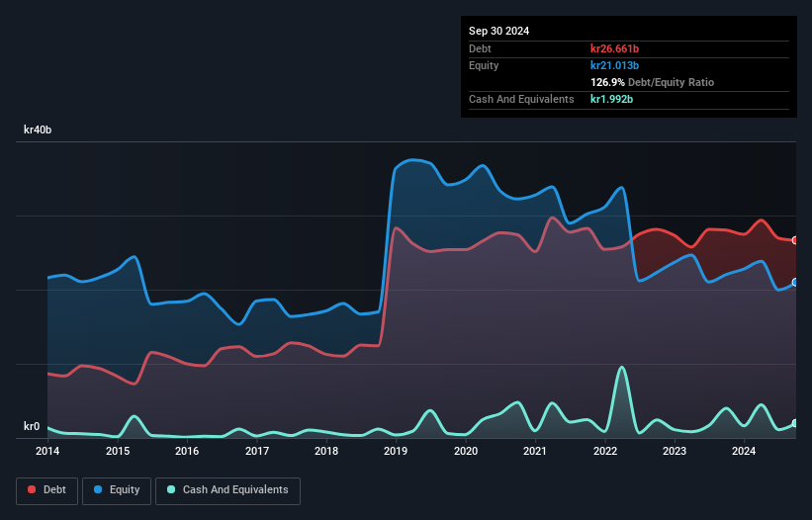This screenshot has height=520, width=812.
Task: Select the 2018 x-axis label
Action: (326, 451)
